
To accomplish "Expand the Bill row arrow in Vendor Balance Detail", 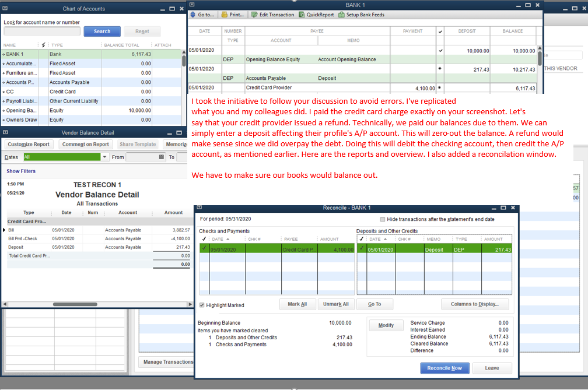I will (4, 230).
